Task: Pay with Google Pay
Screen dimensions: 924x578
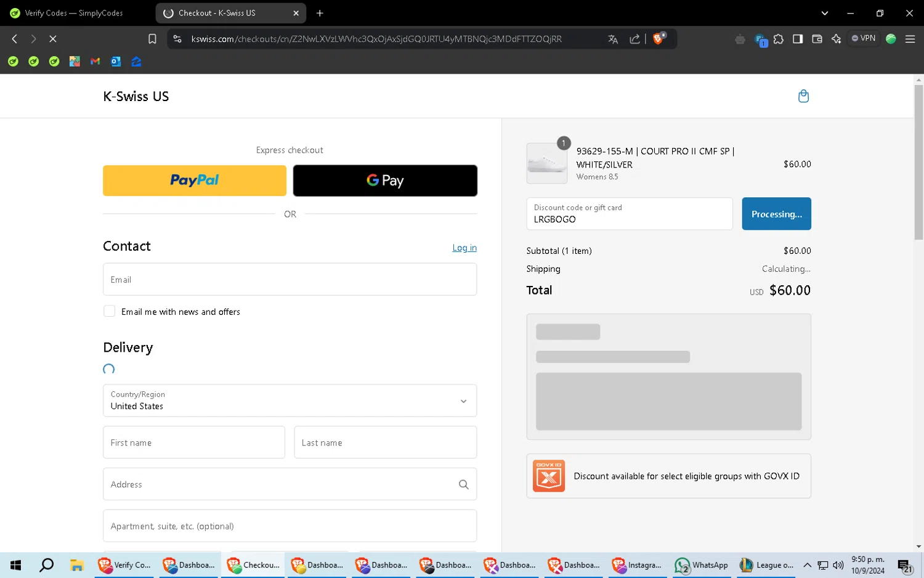Action: (385, 181)
